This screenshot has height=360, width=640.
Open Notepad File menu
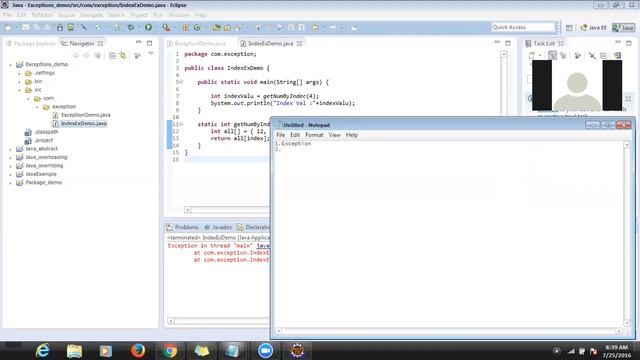click(280, 135)
